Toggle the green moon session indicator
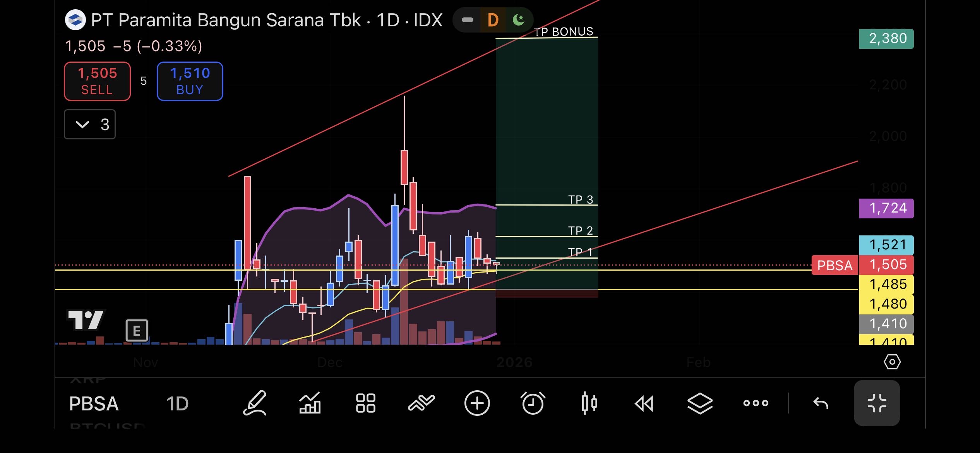 point(518,20)
